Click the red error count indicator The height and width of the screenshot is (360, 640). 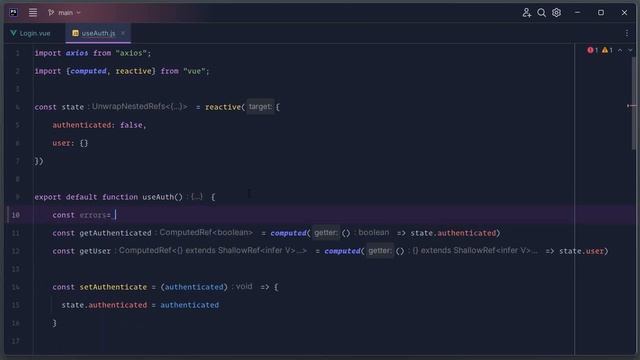pyautogui.click(x=592, y=50)
